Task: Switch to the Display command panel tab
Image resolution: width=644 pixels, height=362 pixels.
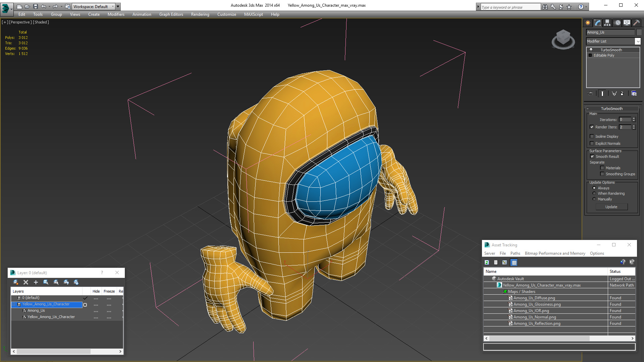Action: coord(627,23)
